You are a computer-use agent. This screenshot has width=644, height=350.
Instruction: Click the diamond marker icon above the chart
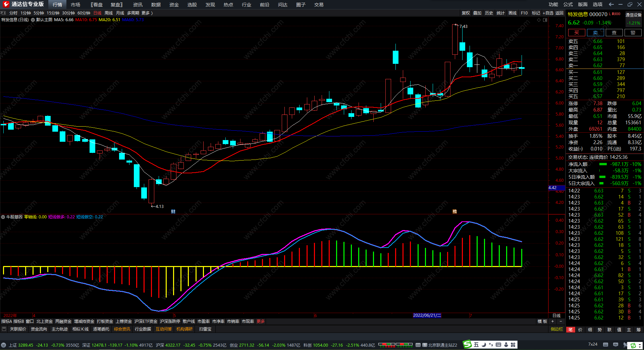[539, 20]
